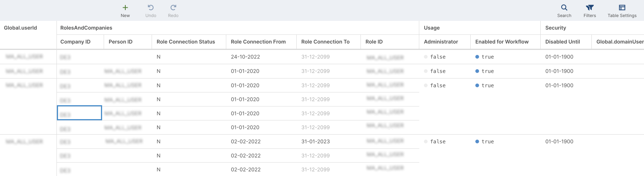Select the Security group header
644x176 pixels.
coord(555,28)
